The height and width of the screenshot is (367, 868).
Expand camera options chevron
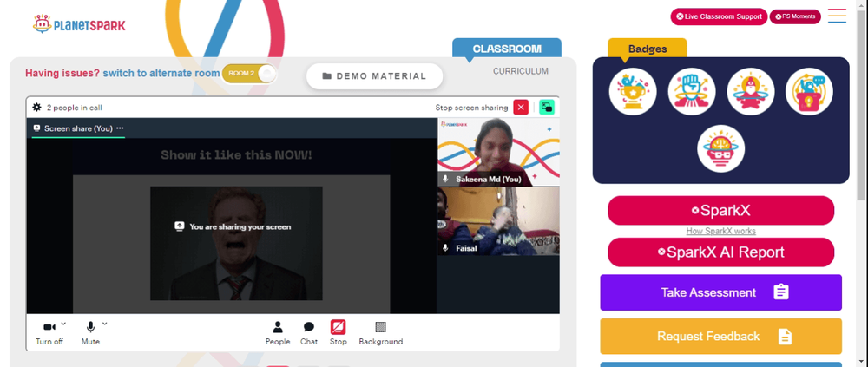(63, 324)
